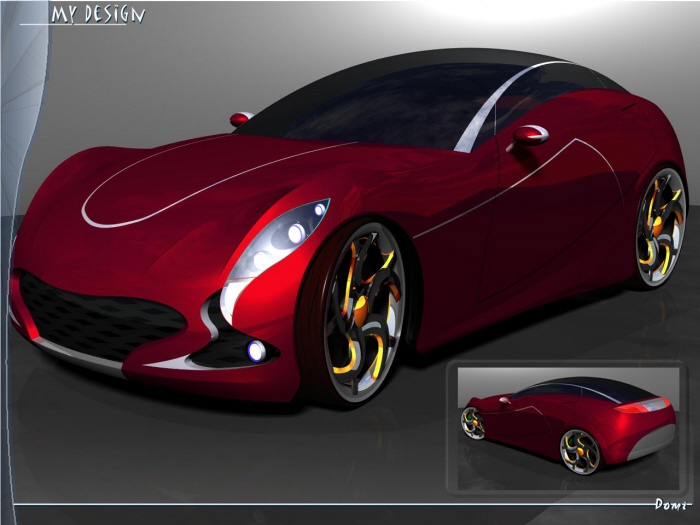This screenshot has height=525, width=700.
Task: Click the inset rear-view car thumbnail
Action: pos(567,428)
